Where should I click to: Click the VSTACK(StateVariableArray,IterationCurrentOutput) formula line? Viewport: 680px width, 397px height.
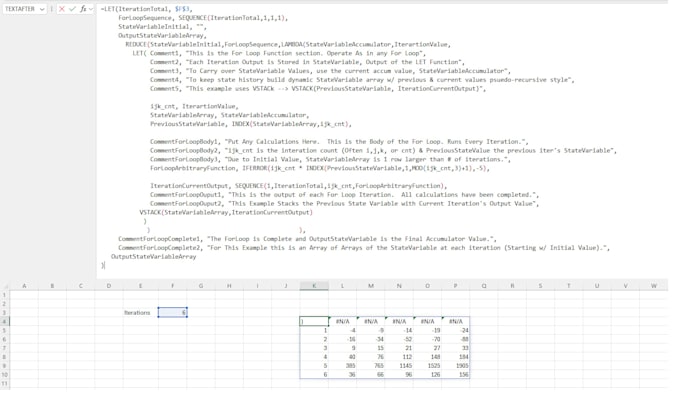226,212
